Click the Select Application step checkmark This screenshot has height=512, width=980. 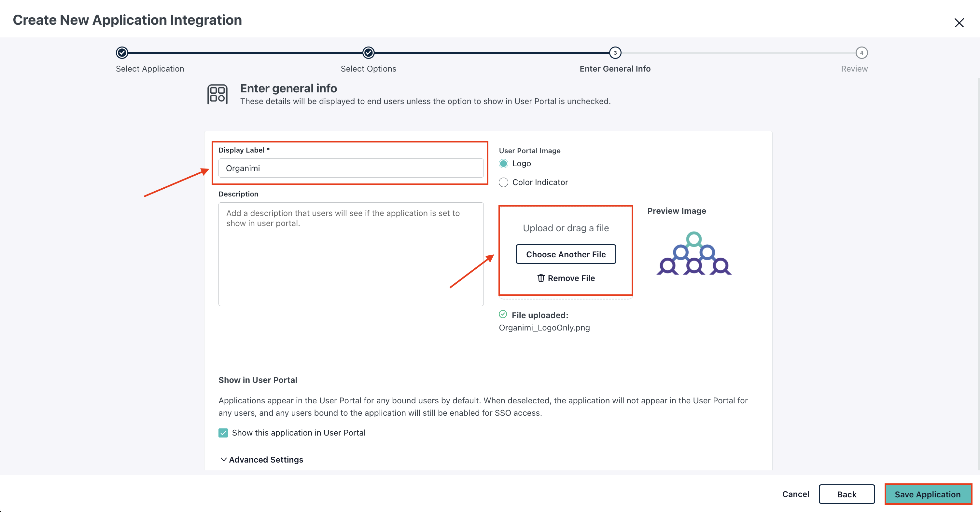click(x=122, y=52)
